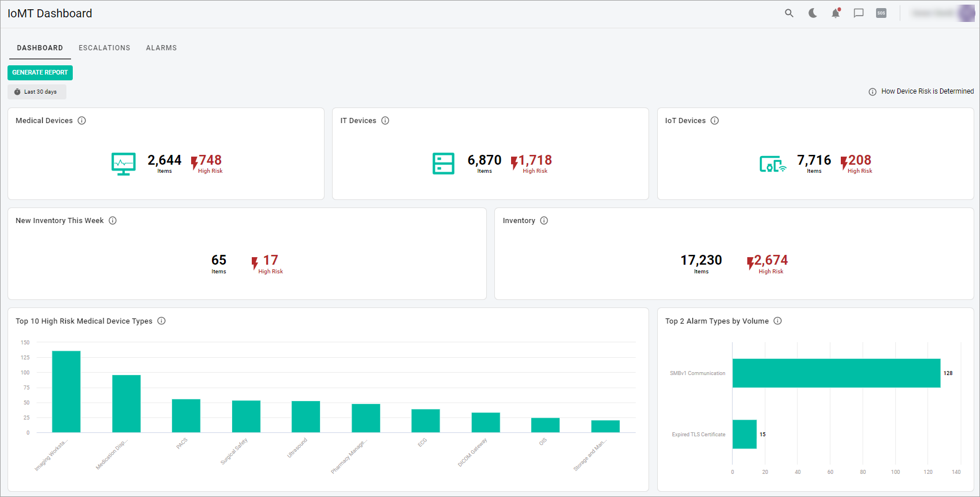Image resolution: width=980 pixels, height=497 pixels.
Task: Open 17 high risk new inventory
Action: (267, 264)
